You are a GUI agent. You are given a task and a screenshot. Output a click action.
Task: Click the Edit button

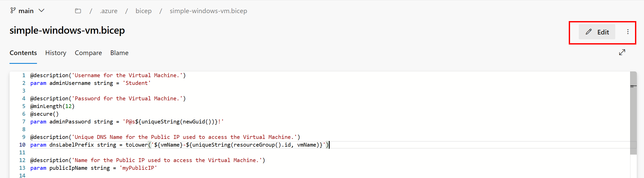click(597, 32)
